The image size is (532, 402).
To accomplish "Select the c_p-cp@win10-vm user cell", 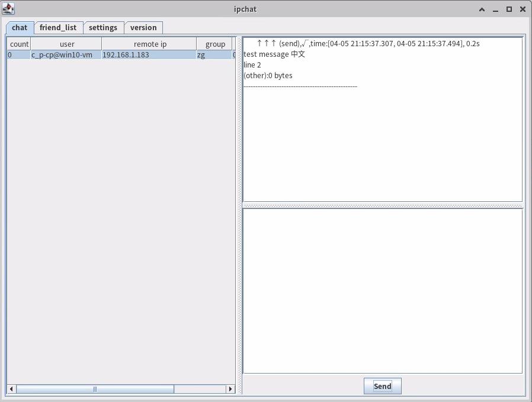I will [66, 55].
